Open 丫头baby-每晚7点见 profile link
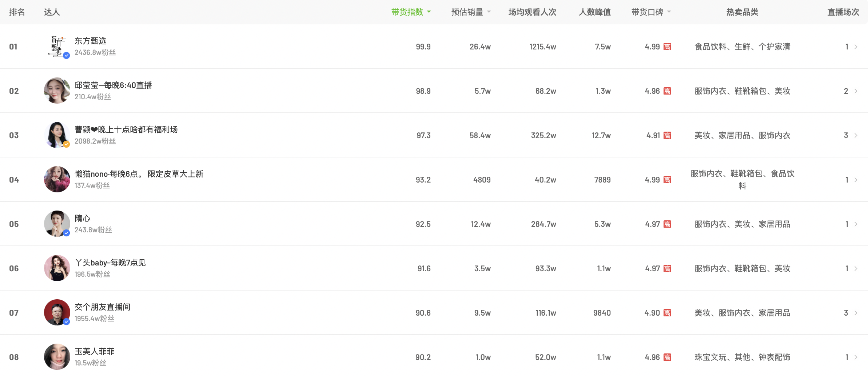Image resolution: width=868 pixels, height=376 pixels. pyautogui.click(x=110, y=263)
